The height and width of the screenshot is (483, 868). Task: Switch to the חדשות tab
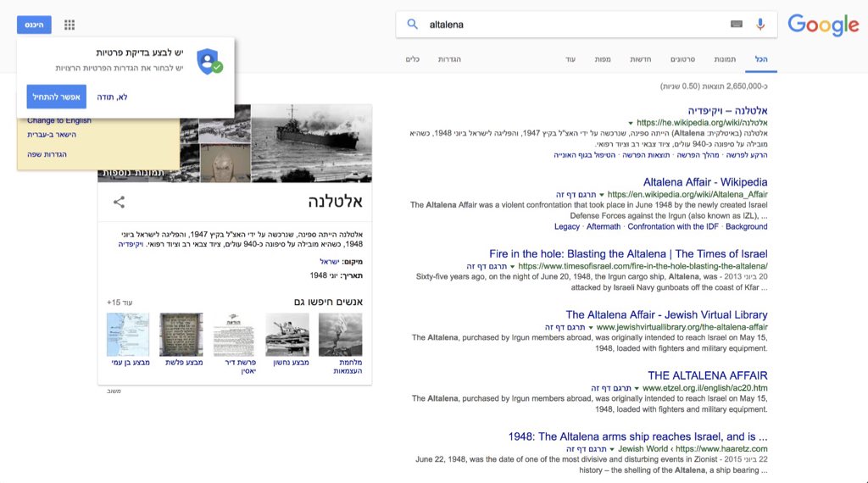[641, 59]
